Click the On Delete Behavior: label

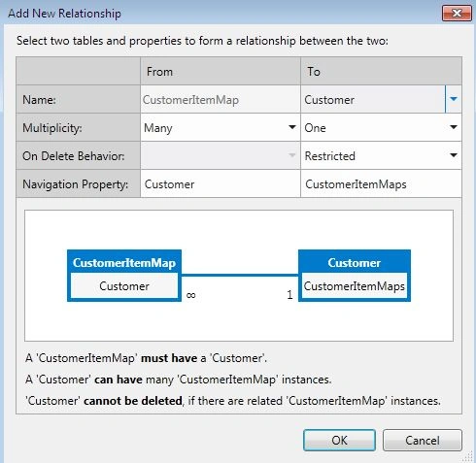pyautogui.click(x=74, y=156)
